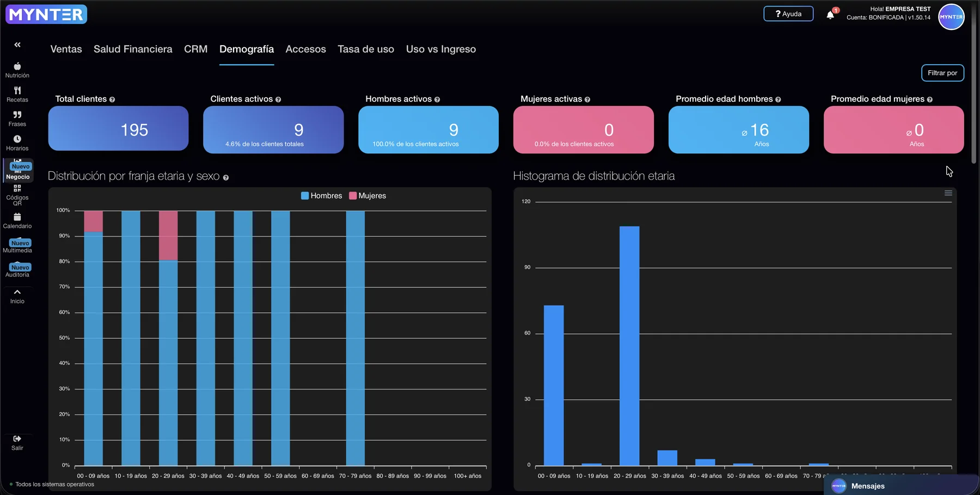Open Auditoría in the sidebar

pos(17,270)
